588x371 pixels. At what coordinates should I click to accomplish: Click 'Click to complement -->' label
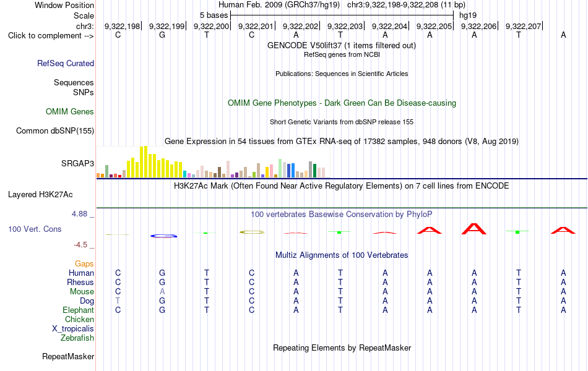pos(51,36)
